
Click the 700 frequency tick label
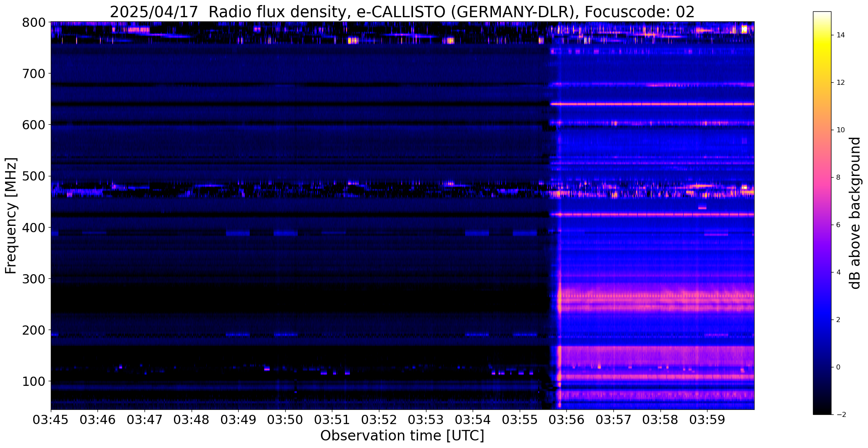[34, 73]
